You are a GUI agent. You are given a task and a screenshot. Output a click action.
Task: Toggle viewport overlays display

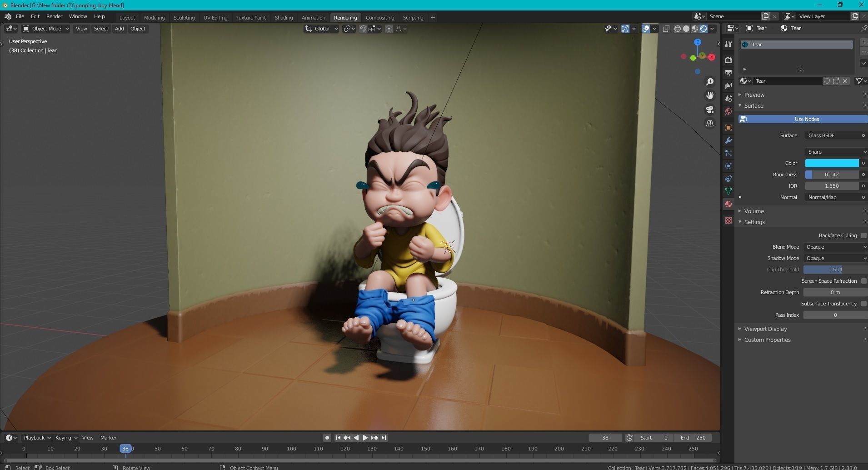646,29
